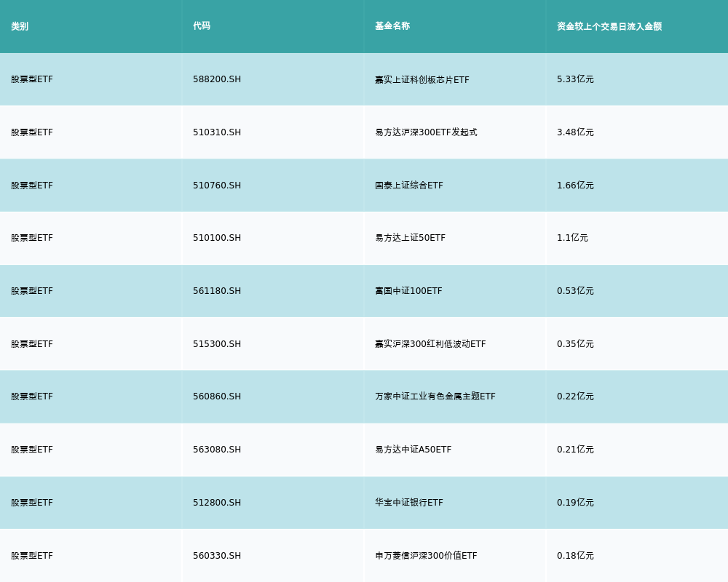Select code 560860.SH
The image size is (728, 582).
[x=217, y=396]
